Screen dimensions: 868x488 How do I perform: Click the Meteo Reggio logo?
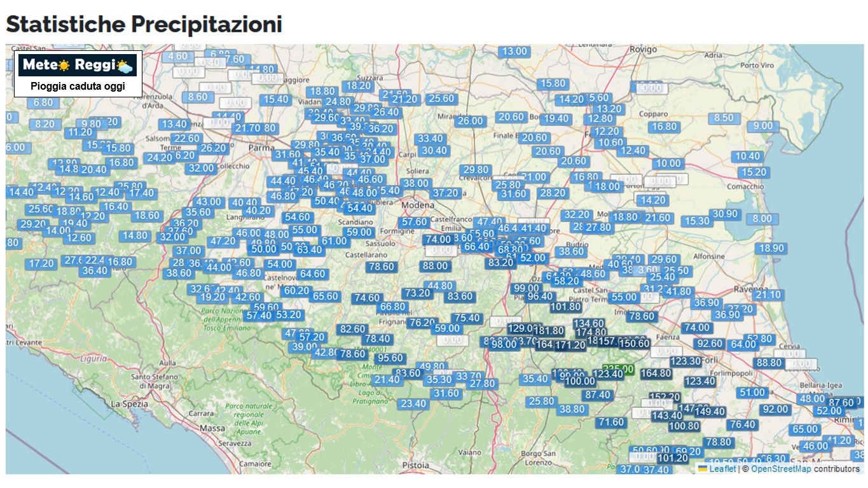click(x=78, y=65)
